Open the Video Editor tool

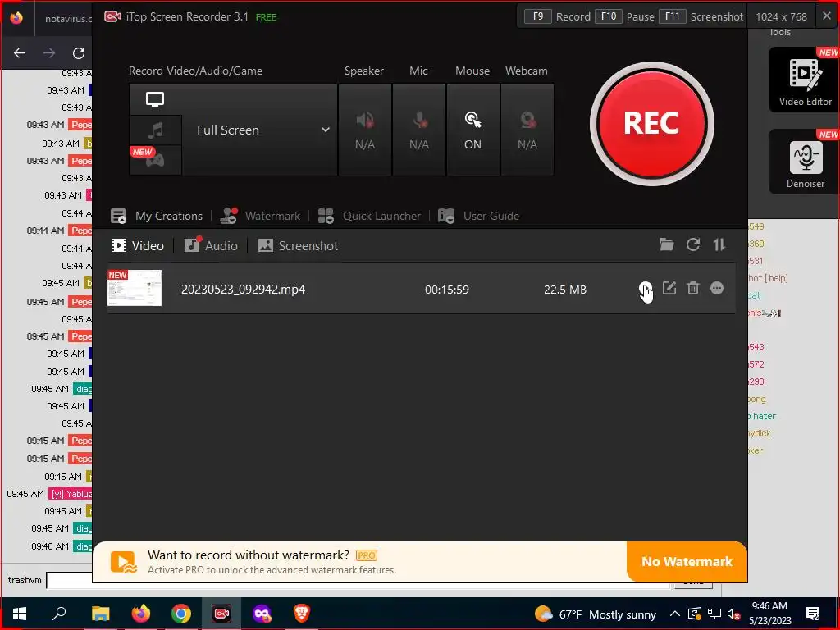[805, 80]
